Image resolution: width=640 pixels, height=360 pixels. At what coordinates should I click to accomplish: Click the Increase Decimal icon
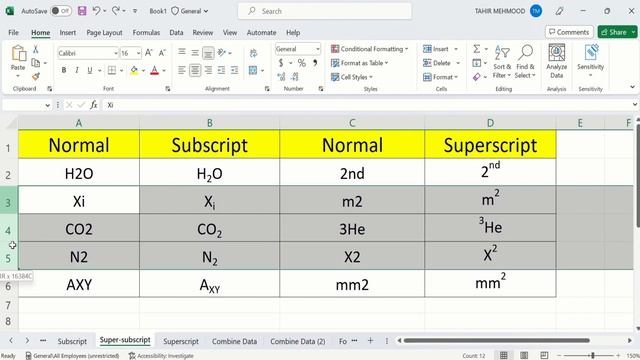click(281, 77)
